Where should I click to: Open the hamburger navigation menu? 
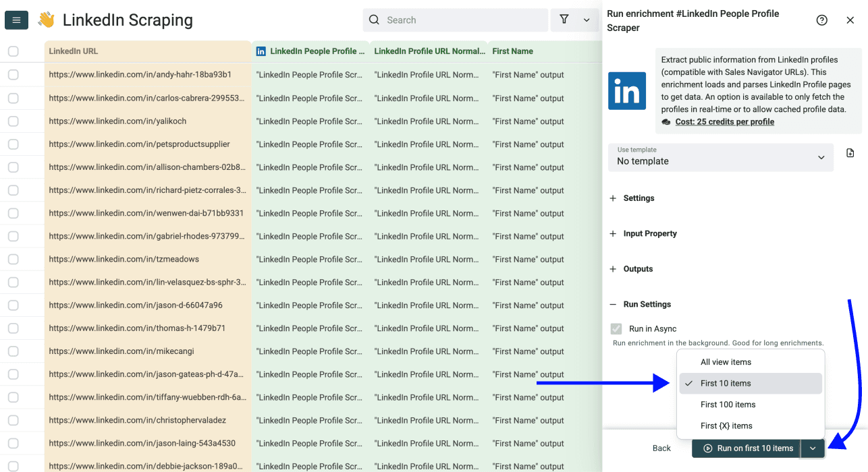(16, 20)
